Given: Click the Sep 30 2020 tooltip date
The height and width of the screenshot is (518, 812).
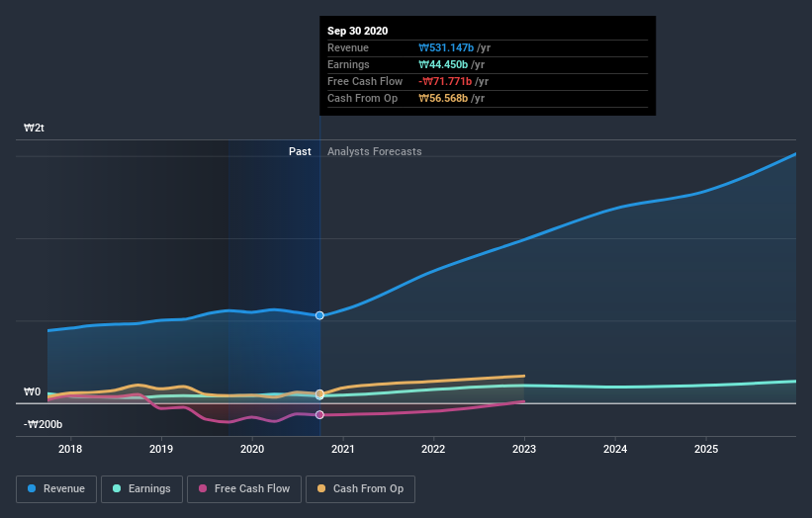Looking at the screenshot, I should [357, 31].
